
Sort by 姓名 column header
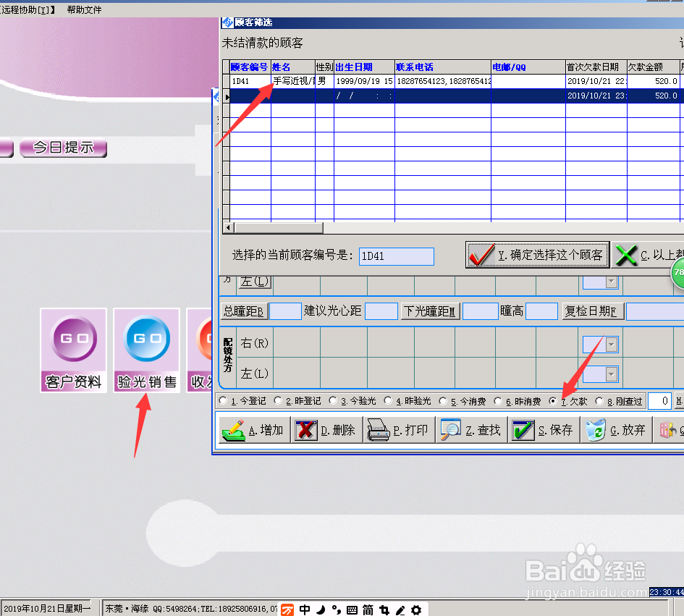pos(292,67)
